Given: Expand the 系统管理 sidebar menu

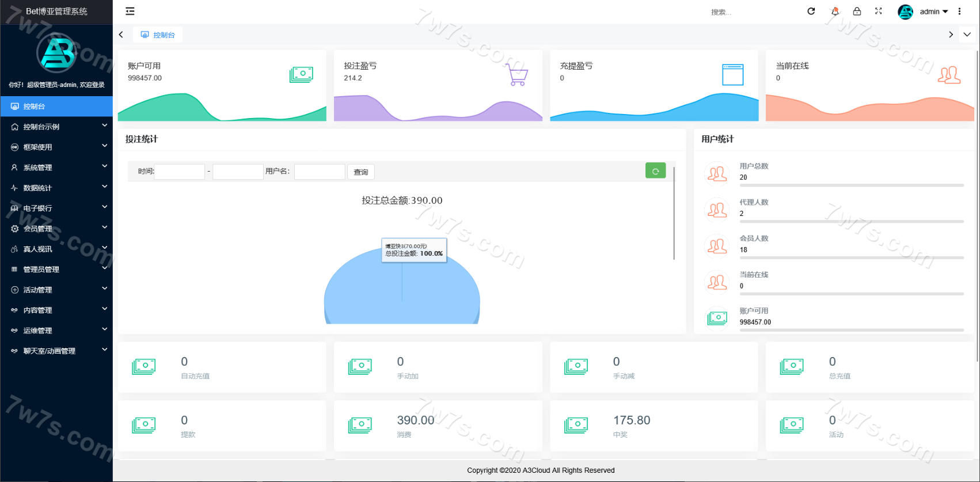Looking at the screenshot, I should point(56,167).
